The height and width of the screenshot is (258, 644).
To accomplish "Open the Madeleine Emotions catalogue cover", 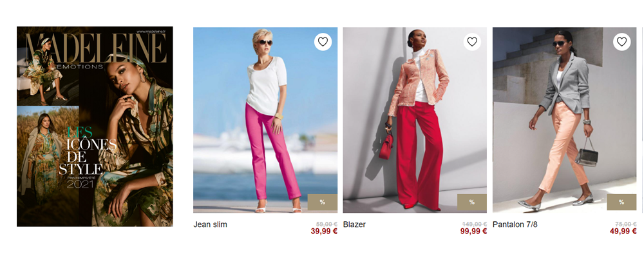I will point(95,126).
